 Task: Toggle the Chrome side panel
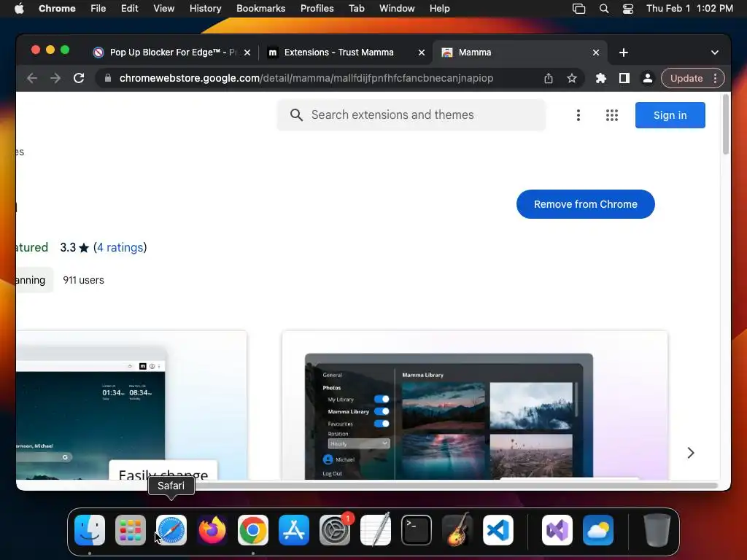pos(624,78)
